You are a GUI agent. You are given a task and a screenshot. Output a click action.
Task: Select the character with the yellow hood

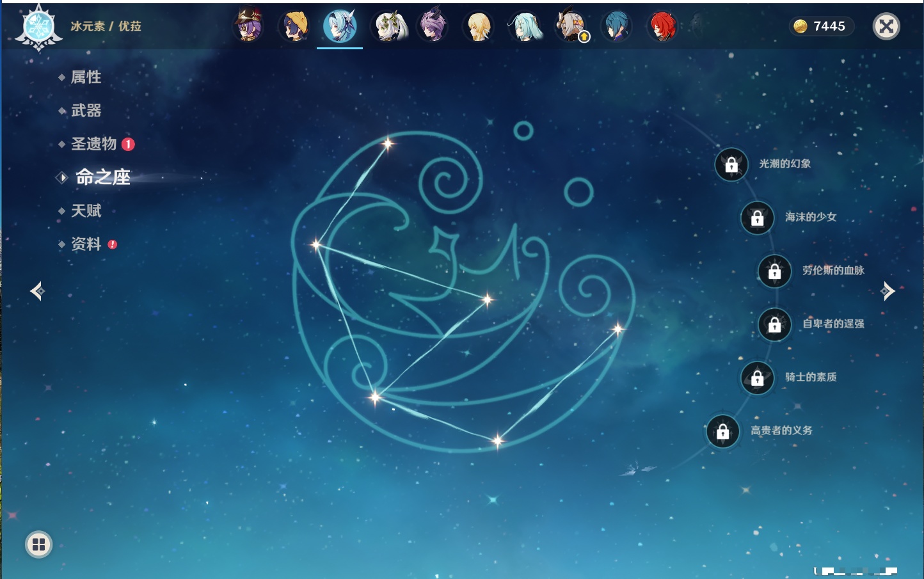[x=294, y=26]
